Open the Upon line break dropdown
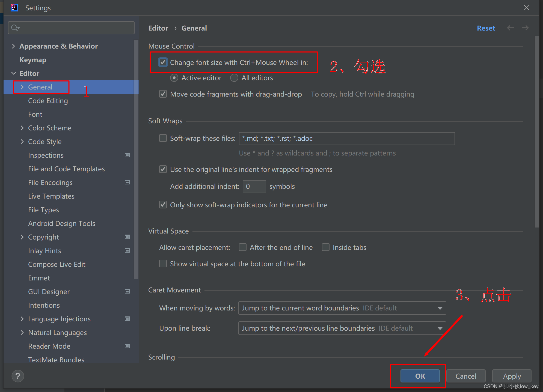Image resolution: width=543 pixels, height=392 pixels. pyautogui.click(x=342, y=328)
